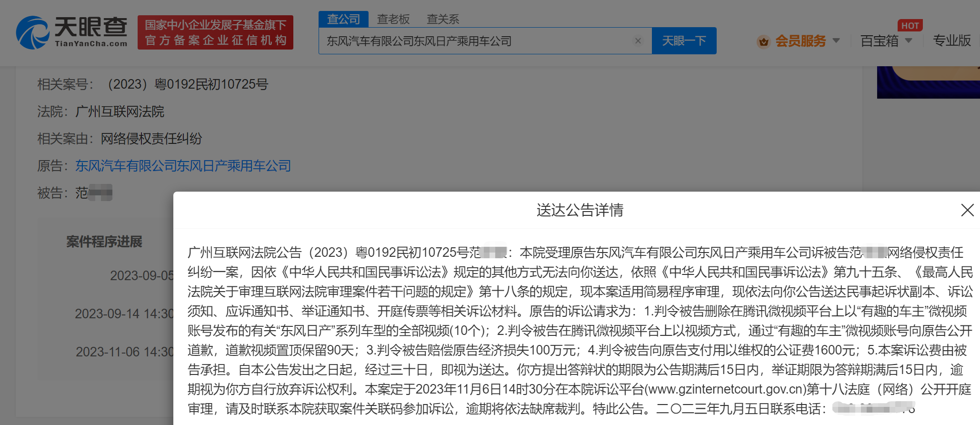Switch to the 查关系 tab
980x425 pixels.
tap(443, 19)
